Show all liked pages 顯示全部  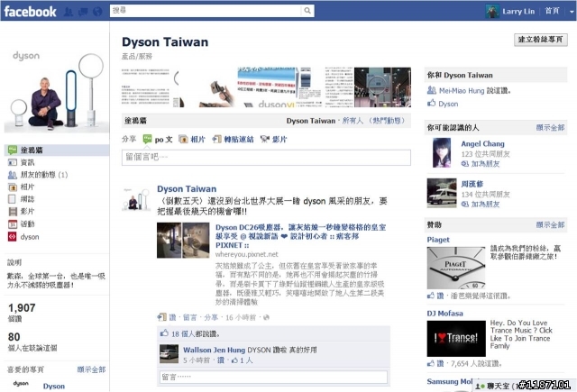click(91, 369)
